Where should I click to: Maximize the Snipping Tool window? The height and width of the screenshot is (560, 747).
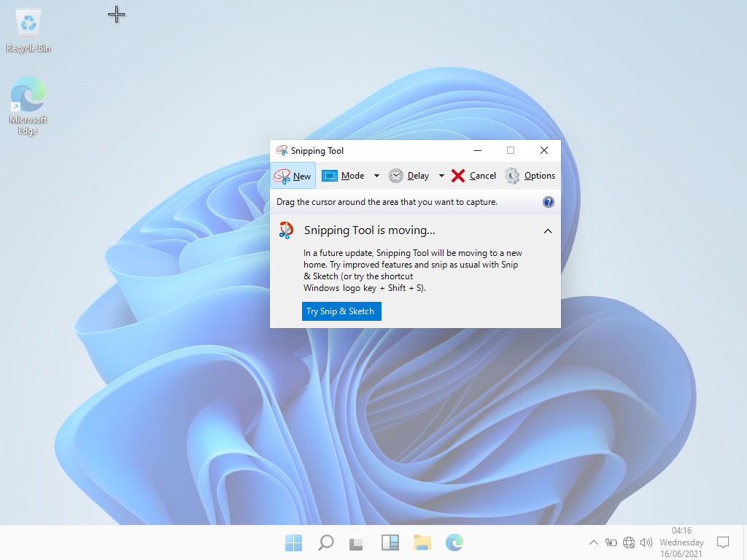[511, 150]
